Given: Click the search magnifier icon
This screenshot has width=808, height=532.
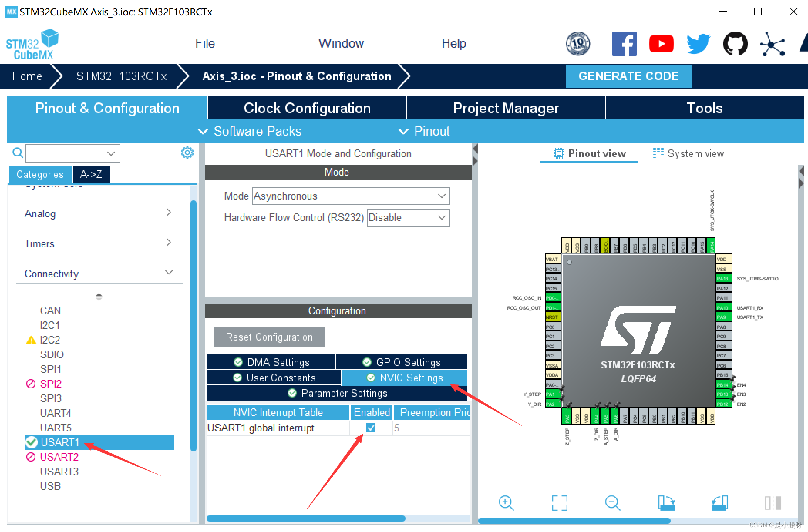Looking at the screenshot, I should pyautogui.click(x=17, y=153).
